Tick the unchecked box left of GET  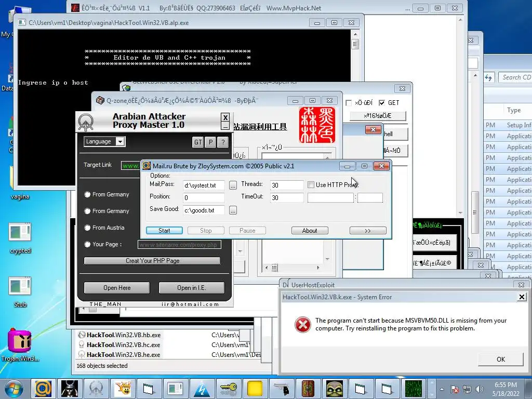(x=349, y=103)
